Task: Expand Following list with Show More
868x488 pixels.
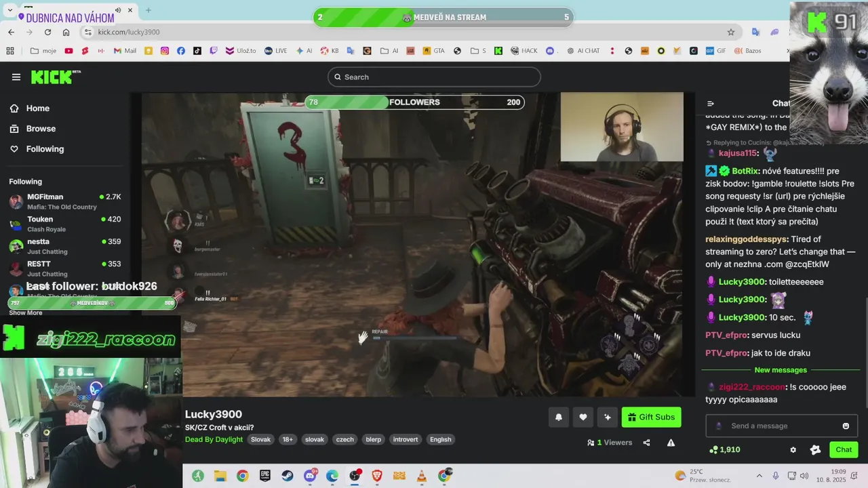Action: (25, 312)
